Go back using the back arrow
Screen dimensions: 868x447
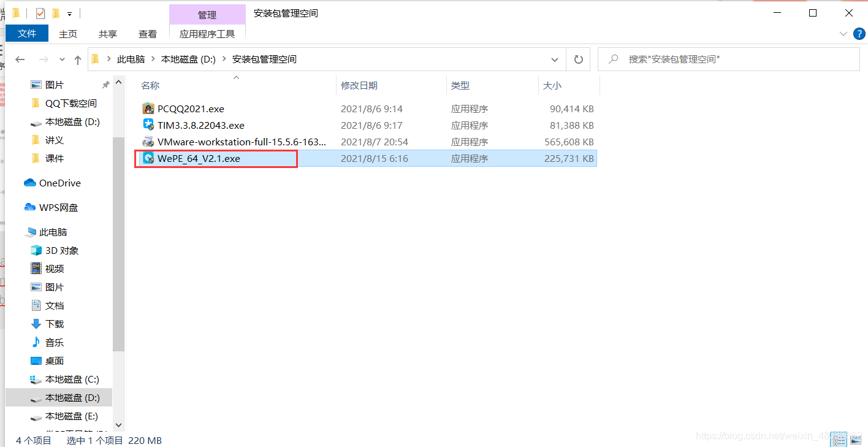[x=20, y=59]
